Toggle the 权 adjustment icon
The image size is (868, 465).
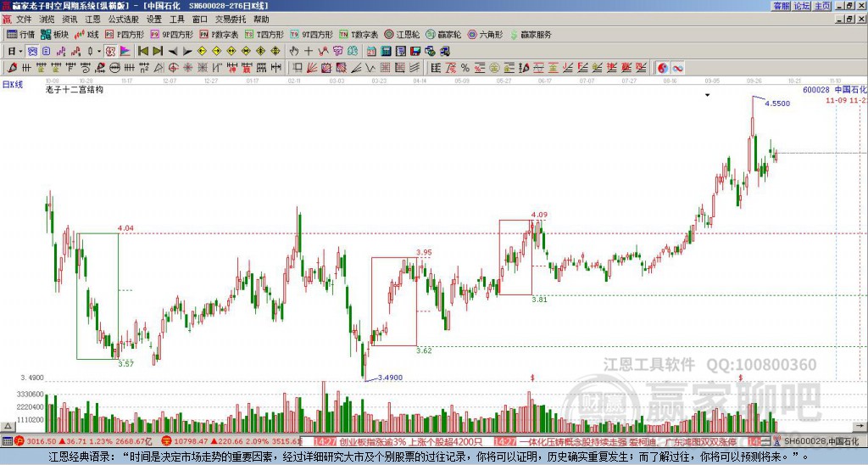[x=110, y=51]
